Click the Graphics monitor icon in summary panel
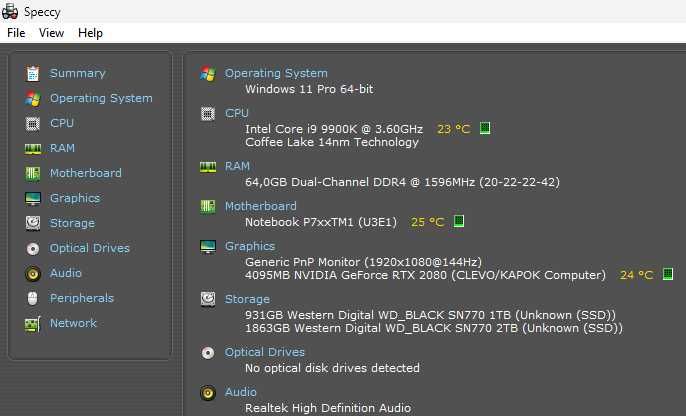The width and height of the screenshot is (686, 416). pos(208,247)
